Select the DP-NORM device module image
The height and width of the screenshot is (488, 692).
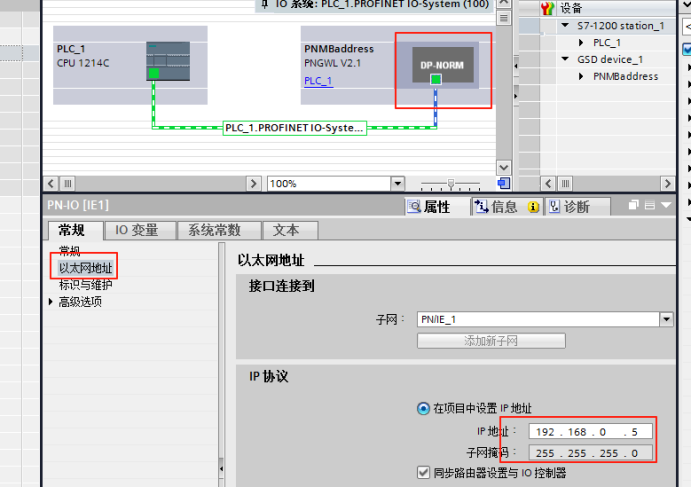(443, 65)
